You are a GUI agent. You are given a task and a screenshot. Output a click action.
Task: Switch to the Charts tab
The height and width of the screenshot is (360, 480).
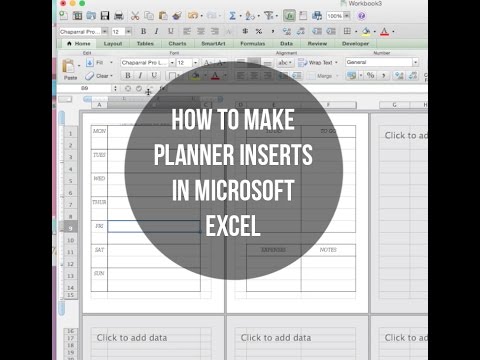coord(177,44)
